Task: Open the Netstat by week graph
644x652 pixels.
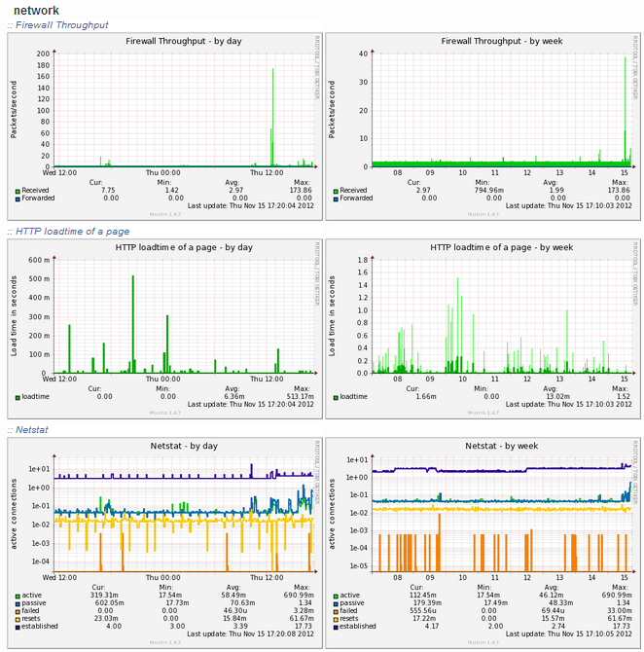Action: coord(483,543)
